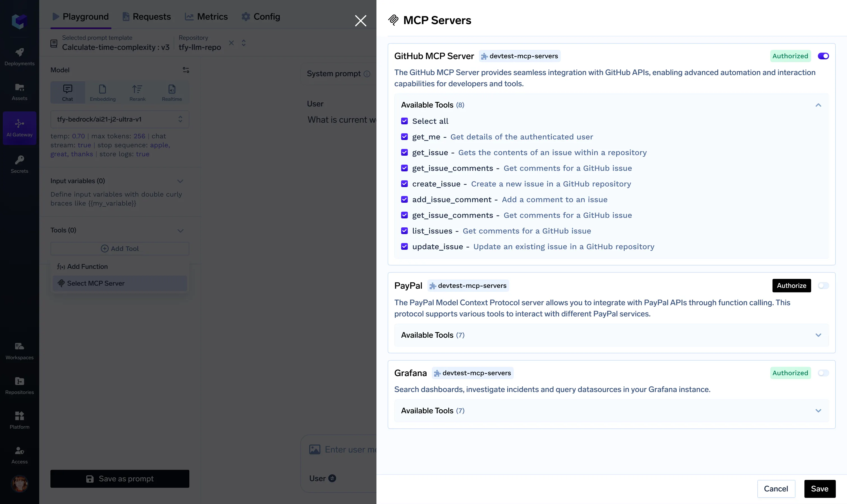Open the Platform sidebar section
This screenshot has width=847, height=504.
[x=19, y=420]
